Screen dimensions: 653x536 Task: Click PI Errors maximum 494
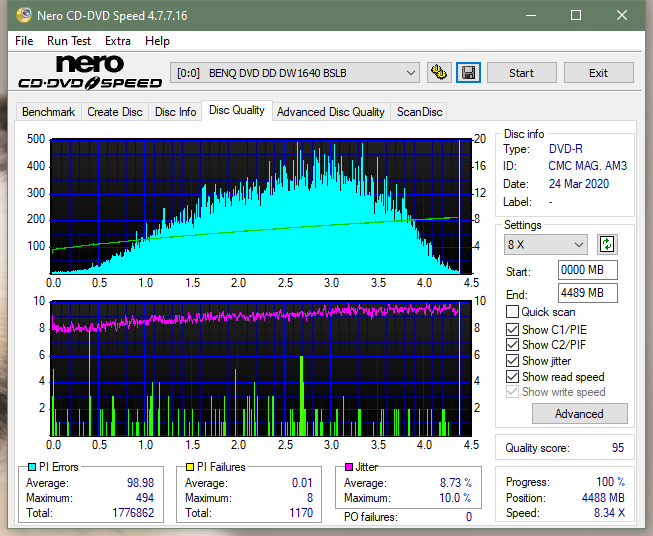145,497
